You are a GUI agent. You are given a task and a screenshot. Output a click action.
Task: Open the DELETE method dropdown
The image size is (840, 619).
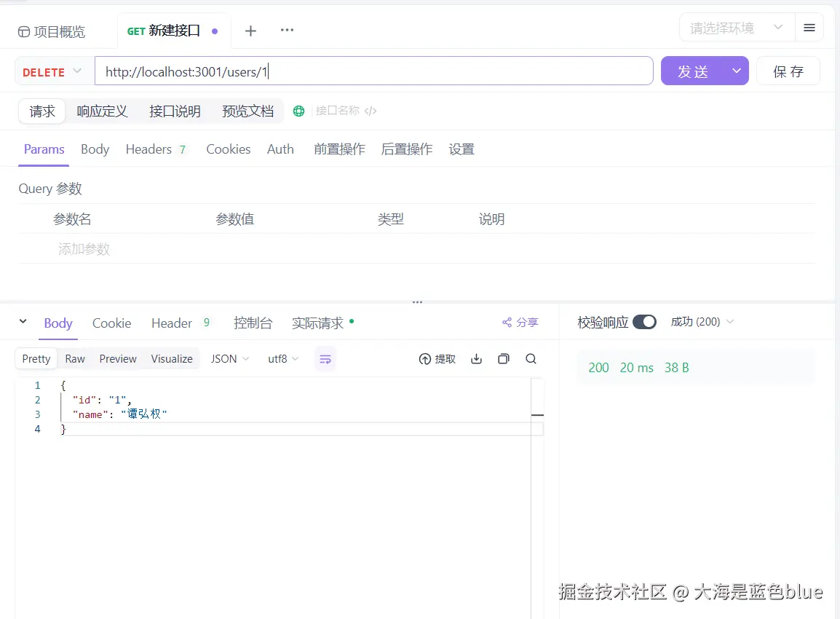52,71
